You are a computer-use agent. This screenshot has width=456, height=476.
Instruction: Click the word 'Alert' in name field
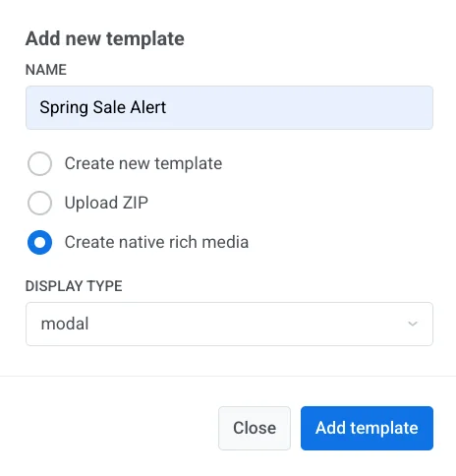pyautogui.click(x=148, y=107)
